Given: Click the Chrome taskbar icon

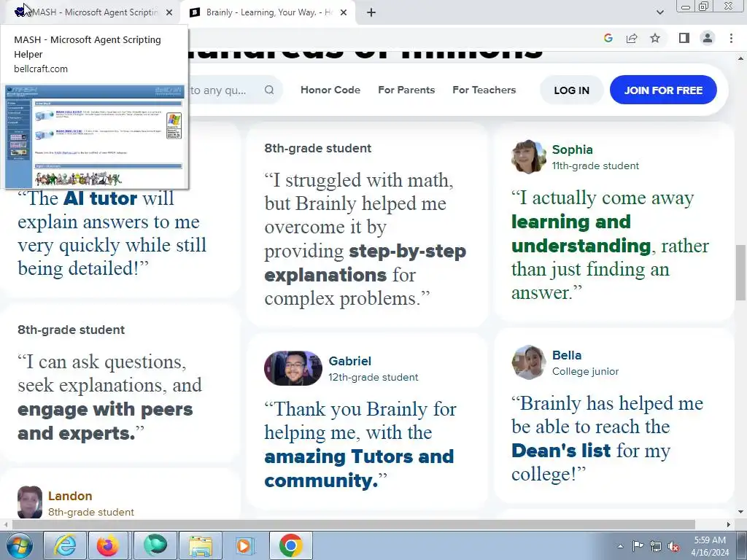Looking at the screenshot, I should coord(291,545).
